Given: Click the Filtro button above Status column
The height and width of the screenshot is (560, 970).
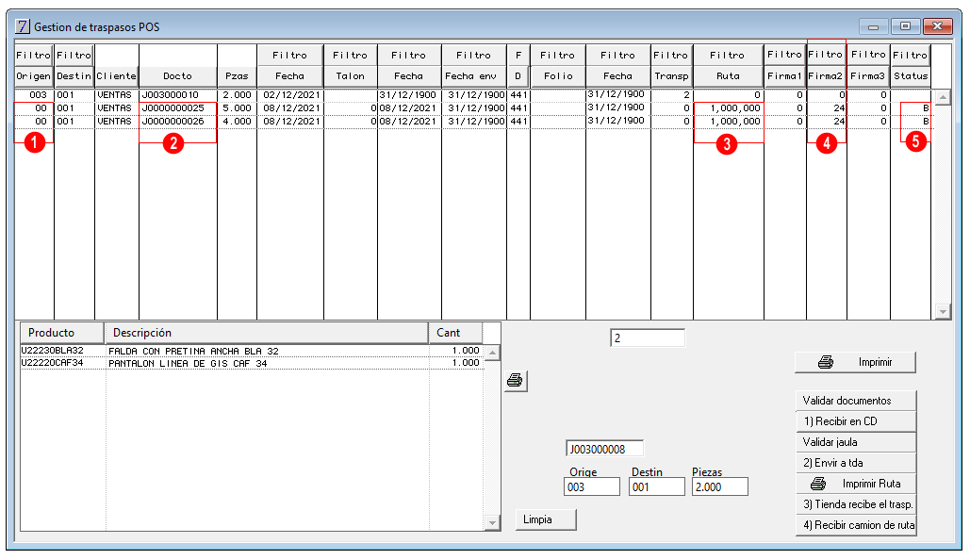Looking at the screenshot, I should (911, 55).
